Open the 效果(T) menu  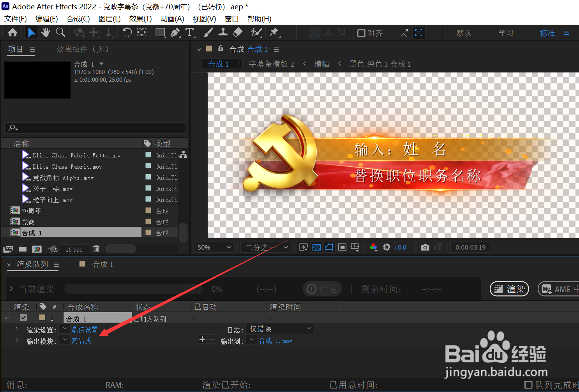pos(140,19)
